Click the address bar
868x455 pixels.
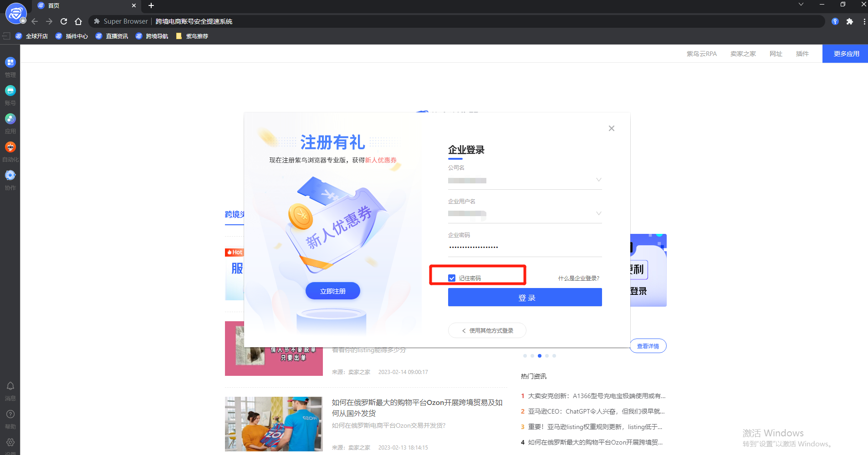click(x=457, y=21)
